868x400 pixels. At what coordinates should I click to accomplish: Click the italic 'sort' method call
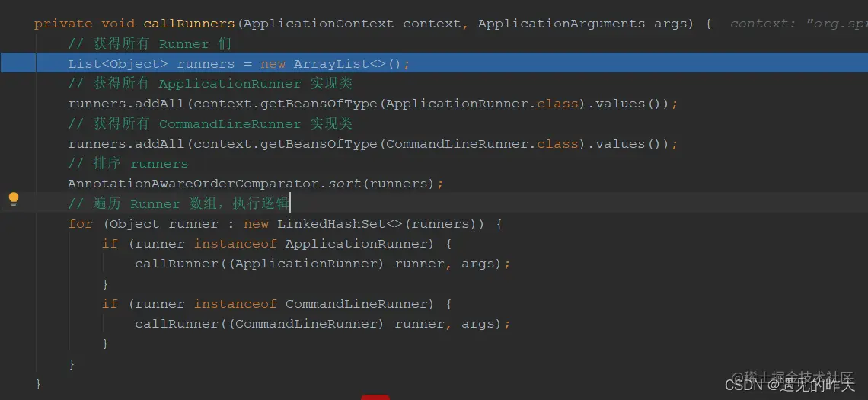344,184
